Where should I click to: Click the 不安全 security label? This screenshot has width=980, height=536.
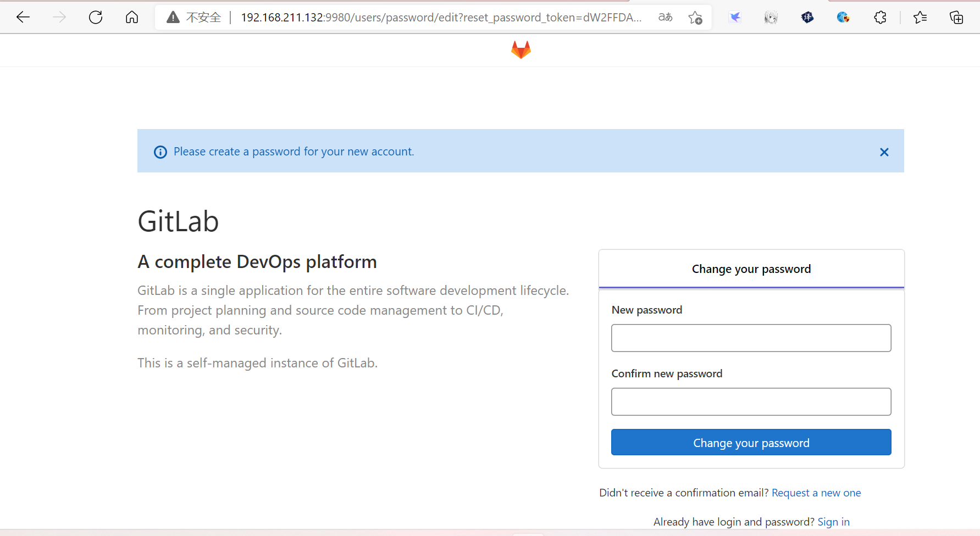(203, 18)
